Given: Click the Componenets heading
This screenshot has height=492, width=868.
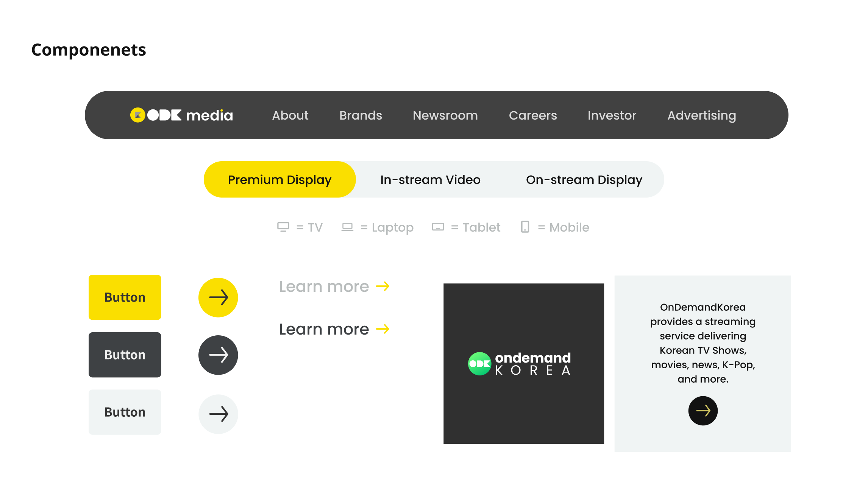Looking at the screenshot, I should pos(89,50).
